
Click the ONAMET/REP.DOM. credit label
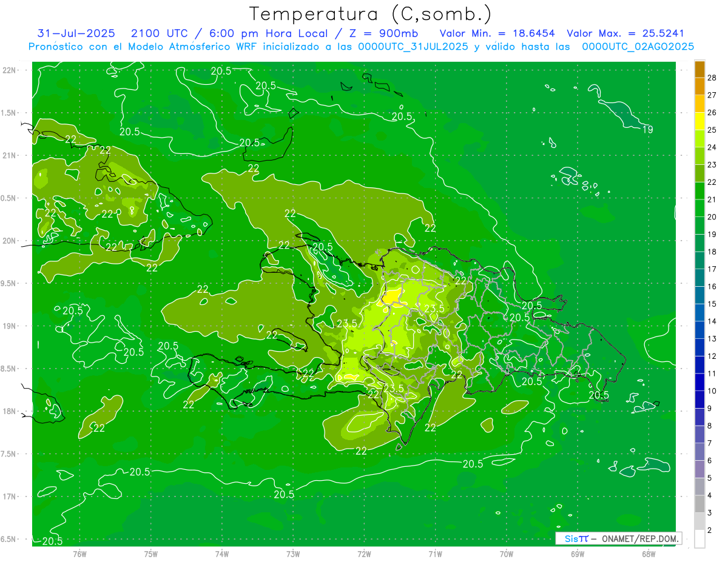point(640,538)
